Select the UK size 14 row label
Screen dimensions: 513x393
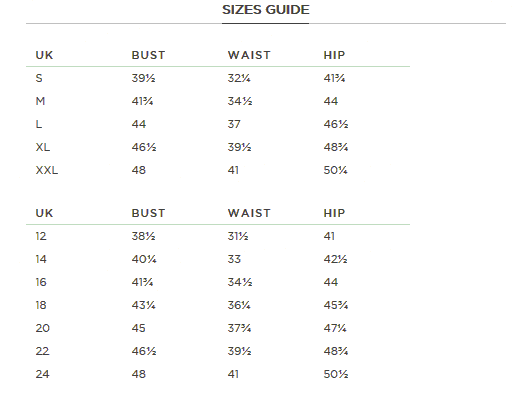pos(41,259)
